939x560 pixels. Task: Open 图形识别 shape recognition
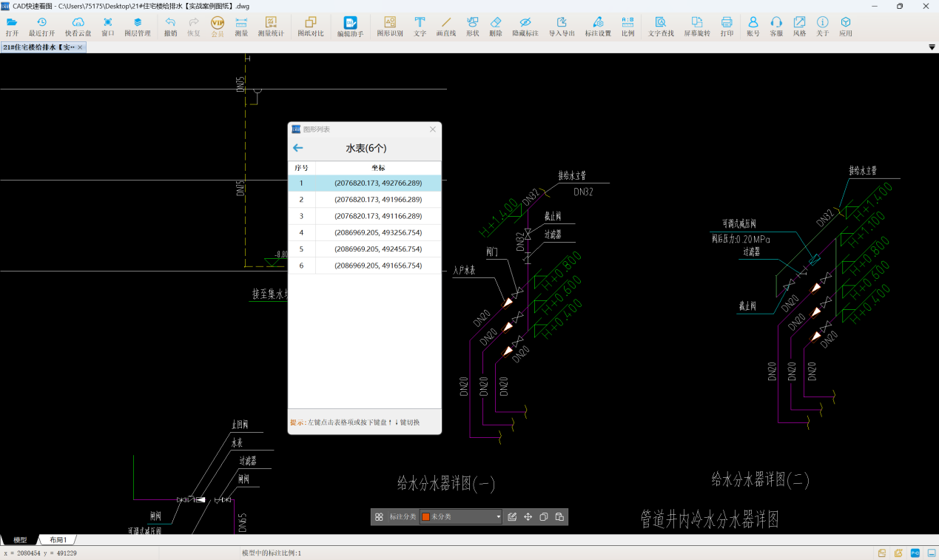pyautogui.click(x=390, y=27)
